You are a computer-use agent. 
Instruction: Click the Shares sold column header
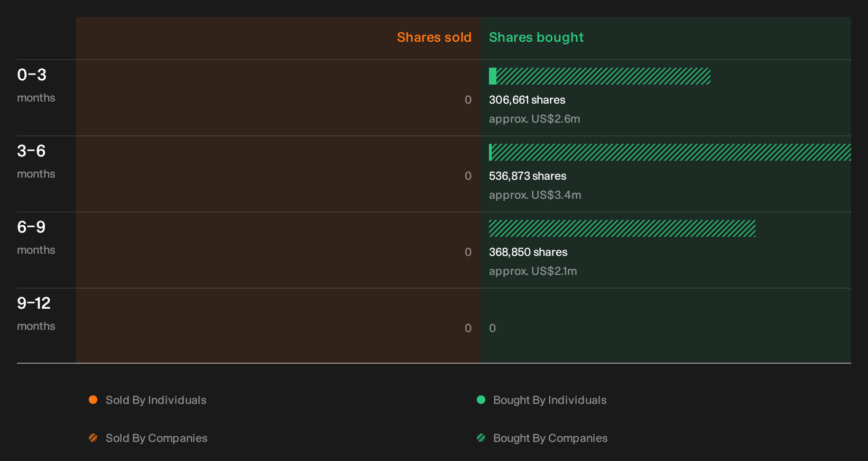pos(434,38)
